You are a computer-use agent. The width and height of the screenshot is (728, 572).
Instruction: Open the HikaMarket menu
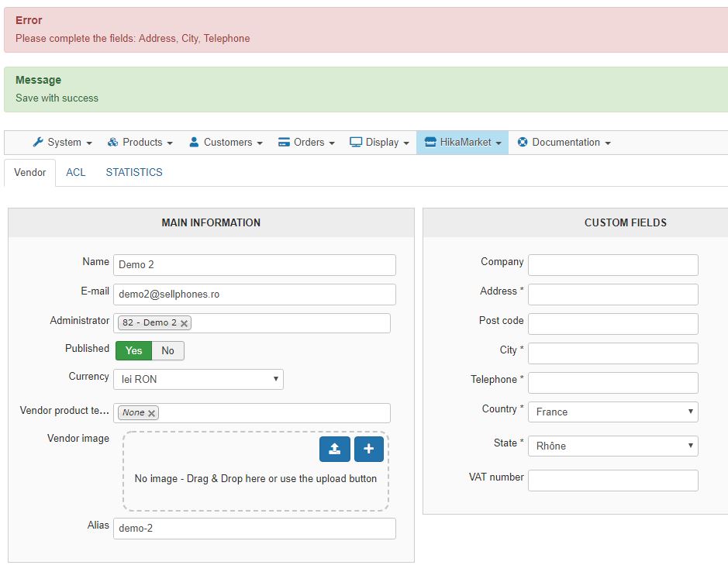[462, 142]
